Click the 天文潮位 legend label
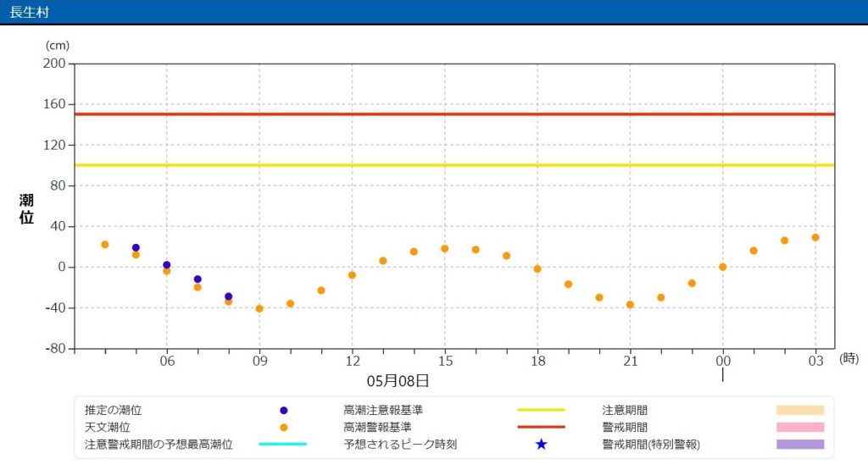 (x=108, y=428)
